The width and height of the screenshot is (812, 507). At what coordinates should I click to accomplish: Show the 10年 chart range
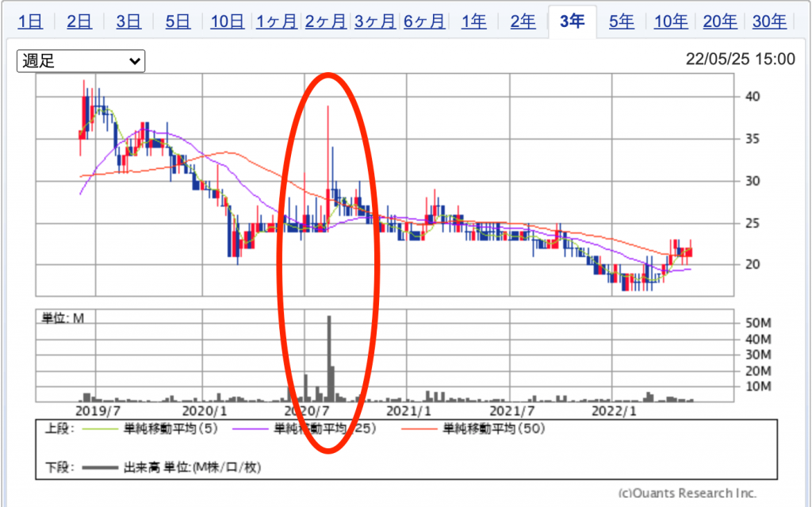[671, 21]
